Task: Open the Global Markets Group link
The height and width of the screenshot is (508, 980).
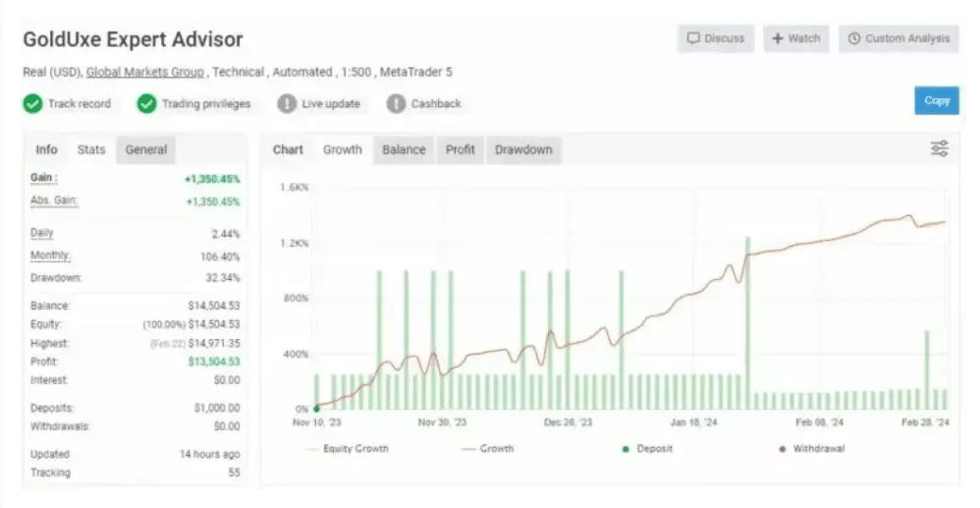Action: pos(145,72)
